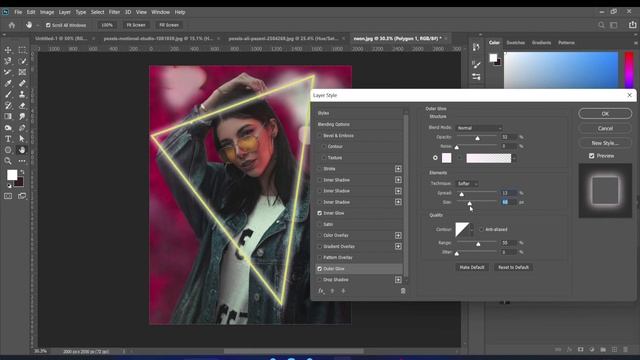This screenshot has width=640, height=360.
Task: Open the Window menu
Action: (160, 12)
